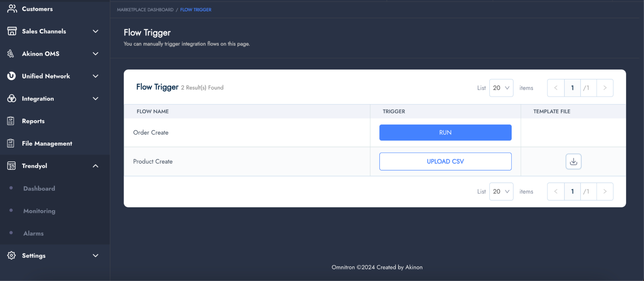
Task: Collapse the Trendyol menu section
Action: click(95, 166)
